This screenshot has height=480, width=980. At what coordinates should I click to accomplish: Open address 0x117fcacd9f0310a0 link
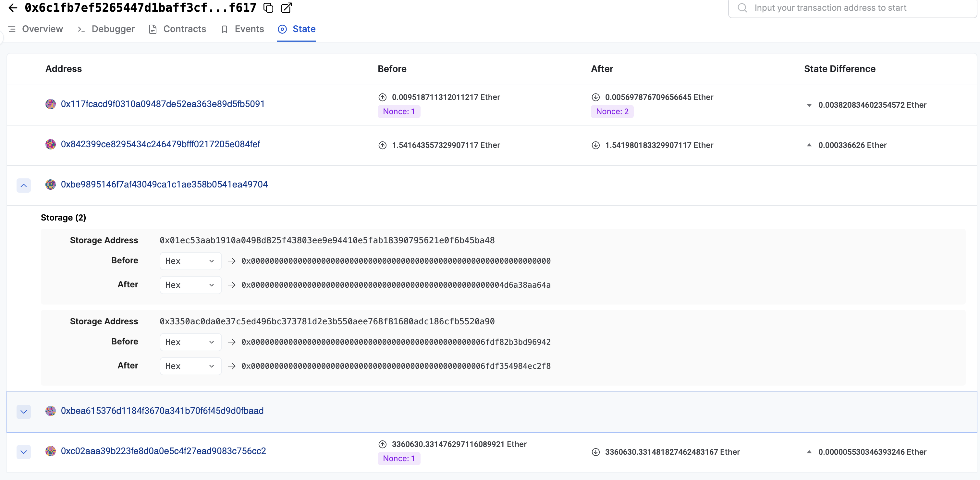(x=163, y=104)
